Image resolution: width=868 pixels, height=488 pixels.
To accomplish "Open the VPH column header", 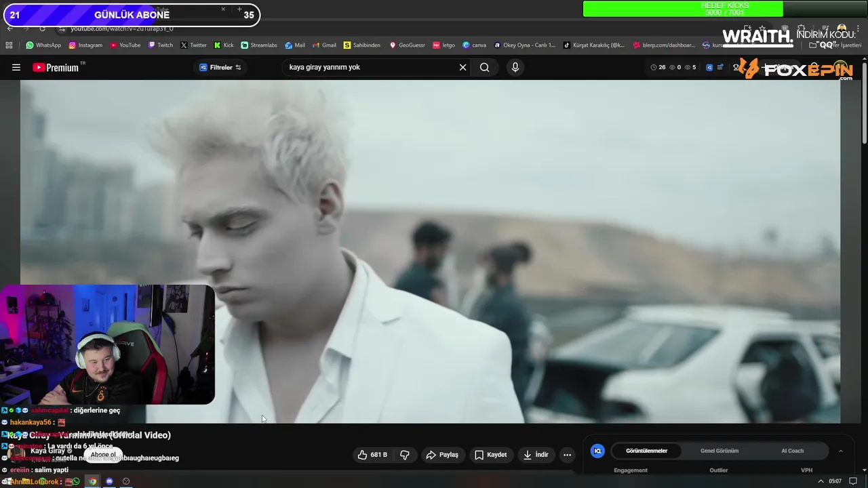I will [x=806, y=470].
